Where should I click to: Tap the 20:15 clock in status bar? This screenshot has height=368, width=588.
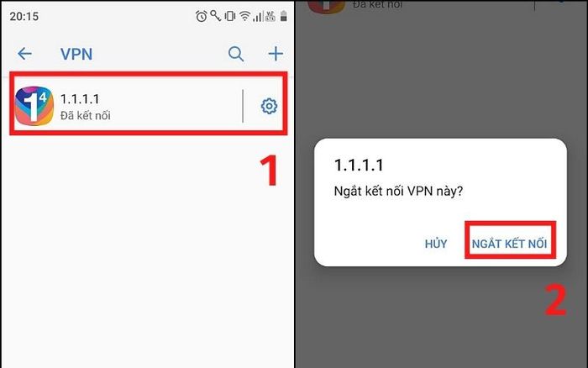[24, 17]
